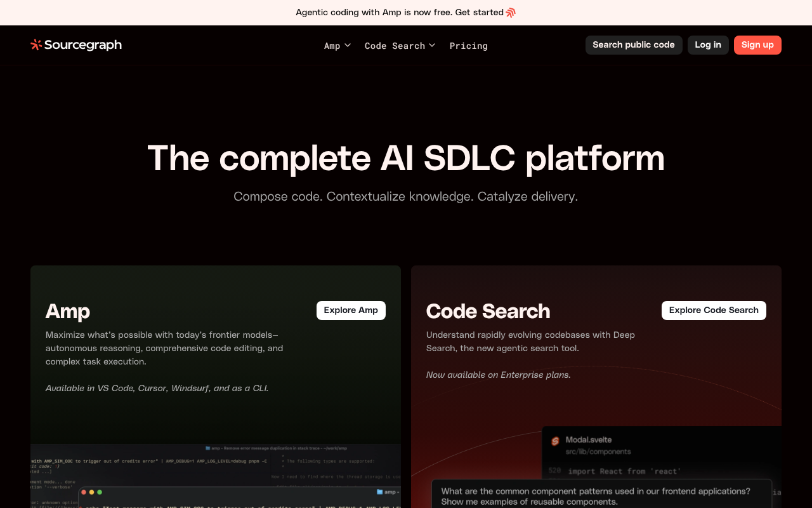This screenshot has height=508, width=812.
Task: Go to the Pricing page
Action: (x=468, y=46)
